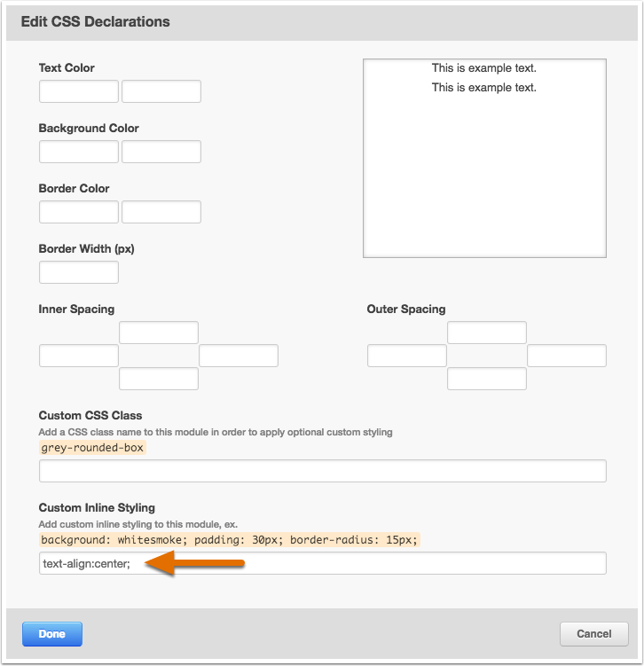Click the Custom Inline Styling text-align field
The image size is (644, 666).
coord(322,563)
